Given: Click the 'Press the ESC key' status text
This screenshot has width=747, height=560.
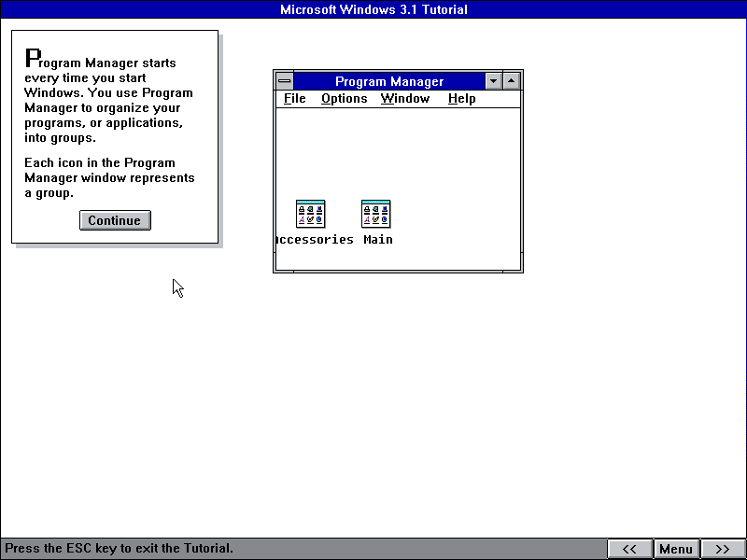Looking at the screenshot, I should pyautogui.click(x=120, y=548).
